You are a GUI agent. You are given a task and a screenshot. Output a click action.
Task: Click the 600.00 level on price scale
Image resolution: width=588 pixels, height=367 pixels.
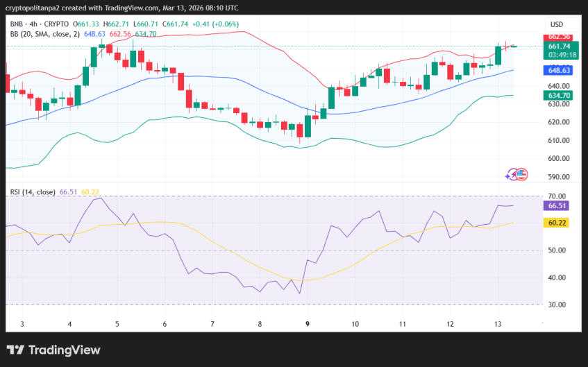559,158
